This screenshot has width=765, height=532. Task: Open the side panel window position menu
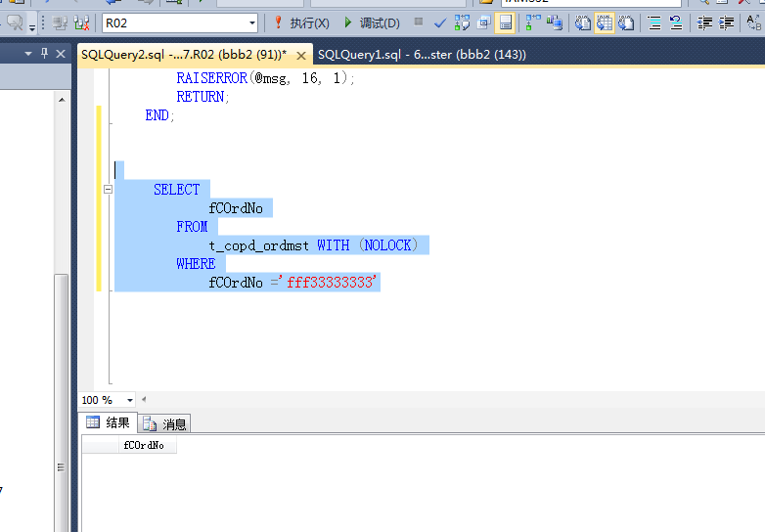point(28,53)
